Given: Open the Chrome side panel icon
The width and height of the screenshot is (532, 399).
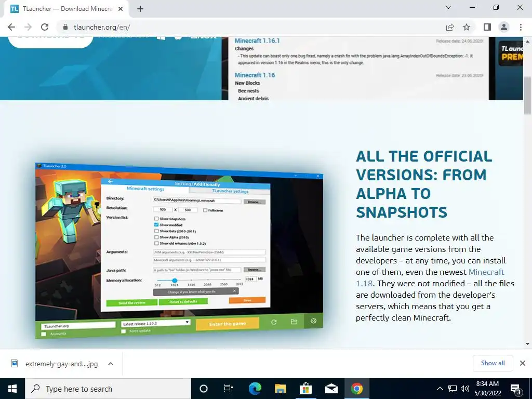Looking at the screenshot, I should [x=487, y=27].
